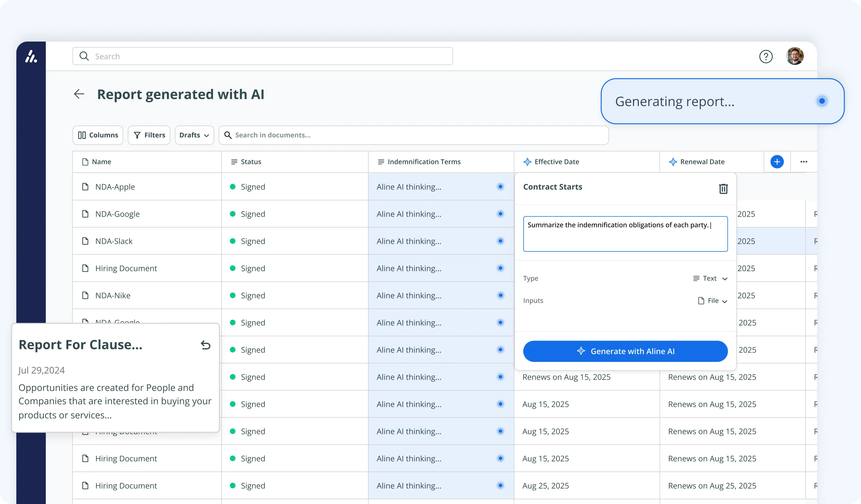Click the Search in documents field
Viewport: 861px width, 504px height.
point(413,135)
